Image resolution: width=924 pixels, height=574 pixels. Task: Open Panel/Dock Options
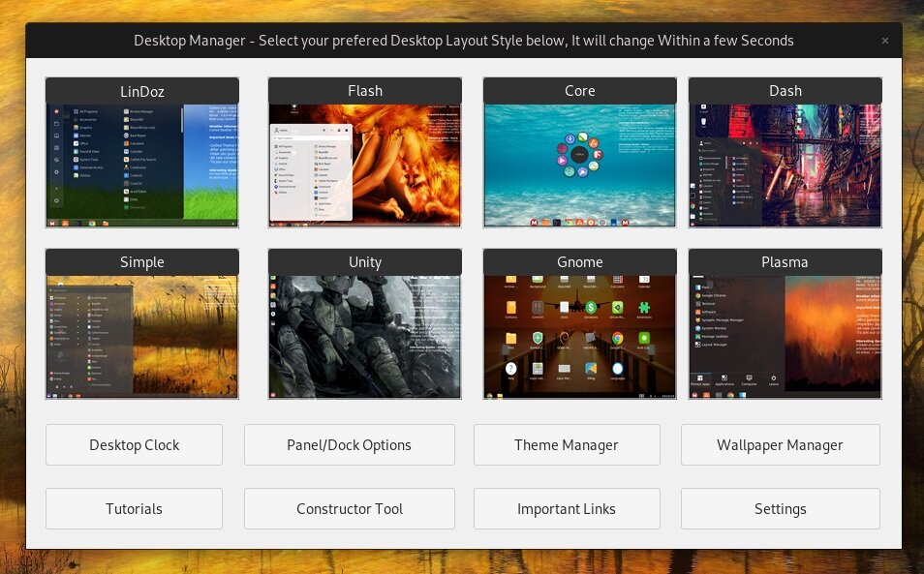click(349, 444)
